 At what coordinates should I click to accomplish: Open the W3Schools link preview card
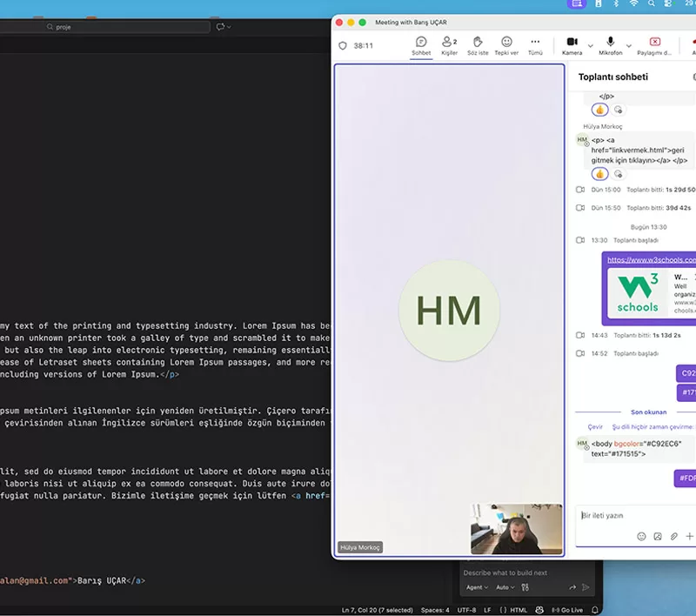[651, 293]
